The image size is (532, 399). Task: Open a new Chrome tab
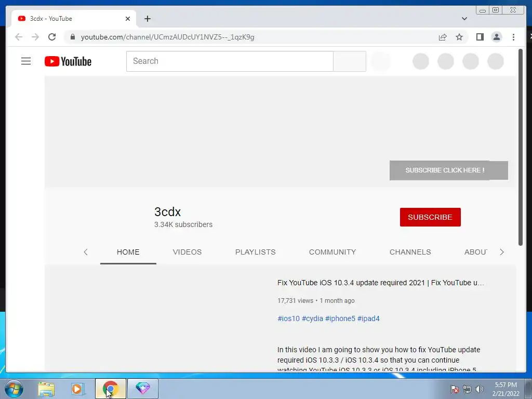(x=147, y=19)
